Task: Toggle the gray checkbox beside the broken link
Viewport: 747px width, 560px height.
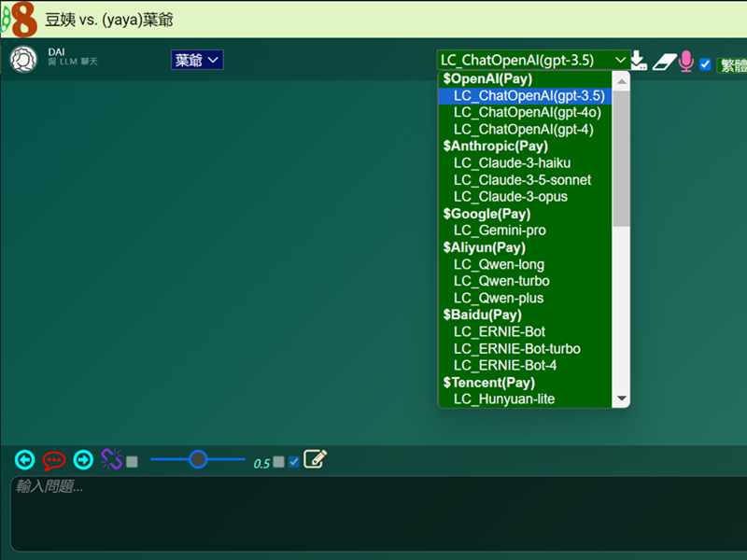Action: (x=133, y=461)
